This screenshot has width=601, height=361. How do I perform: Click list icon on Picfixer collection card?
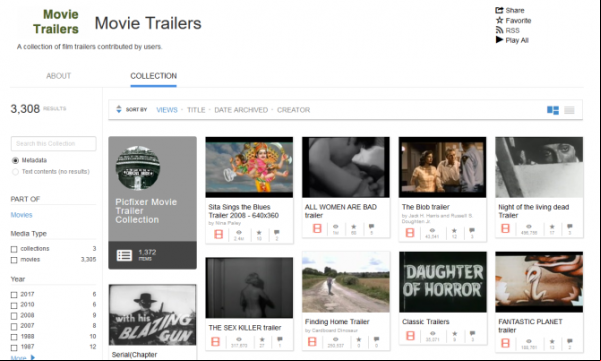pos(124,255)
